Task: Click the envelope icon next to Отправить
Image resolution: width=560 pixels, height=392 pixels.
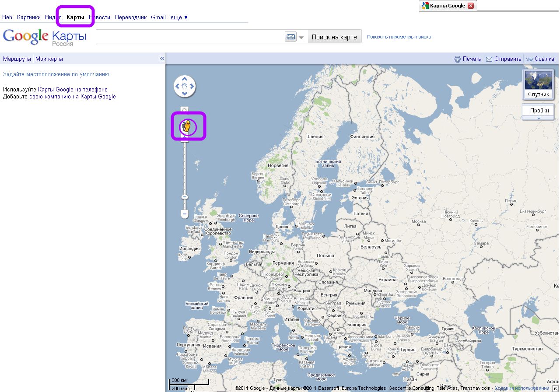Action: pos(489,59)
